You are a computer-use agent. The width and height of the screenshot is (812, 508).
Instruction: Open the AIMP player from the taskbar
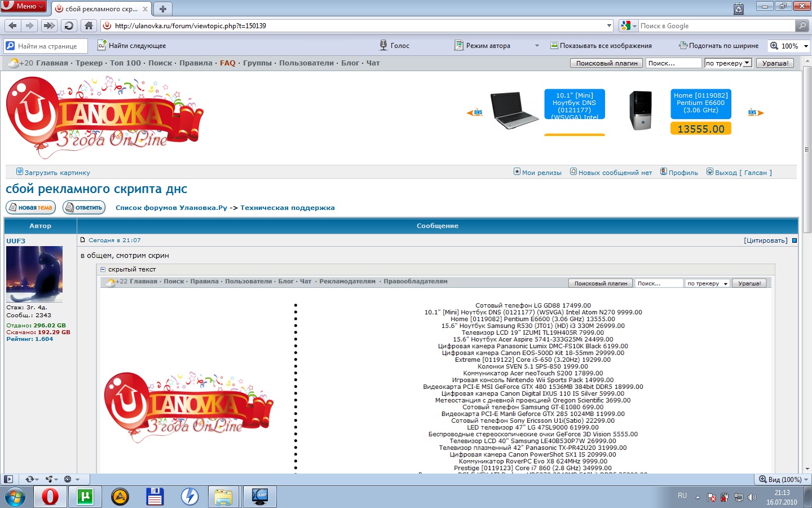click(x=120, y=497)
